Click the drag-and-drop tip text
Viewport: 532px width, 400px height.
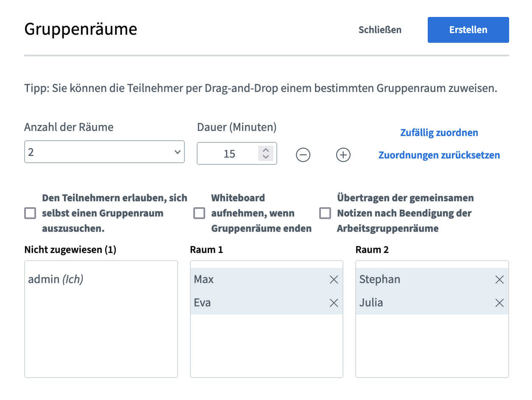[261, 89]
